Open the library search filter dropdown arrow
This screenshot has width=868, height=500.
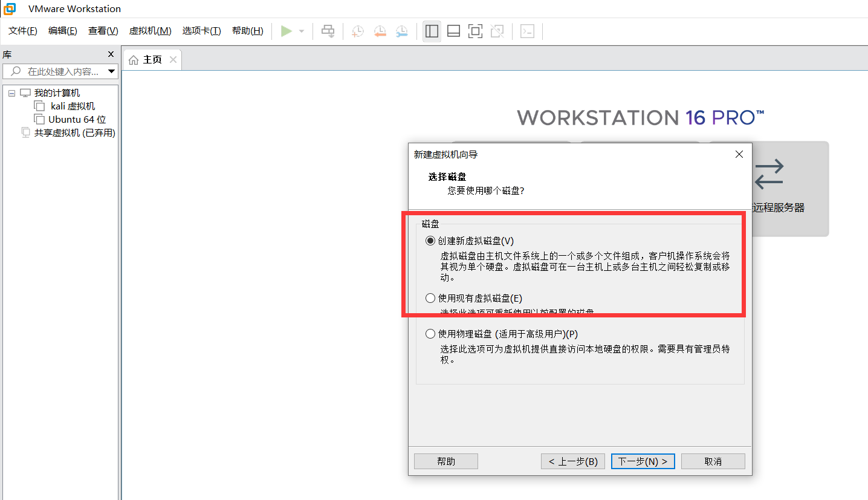click(111, 71)
